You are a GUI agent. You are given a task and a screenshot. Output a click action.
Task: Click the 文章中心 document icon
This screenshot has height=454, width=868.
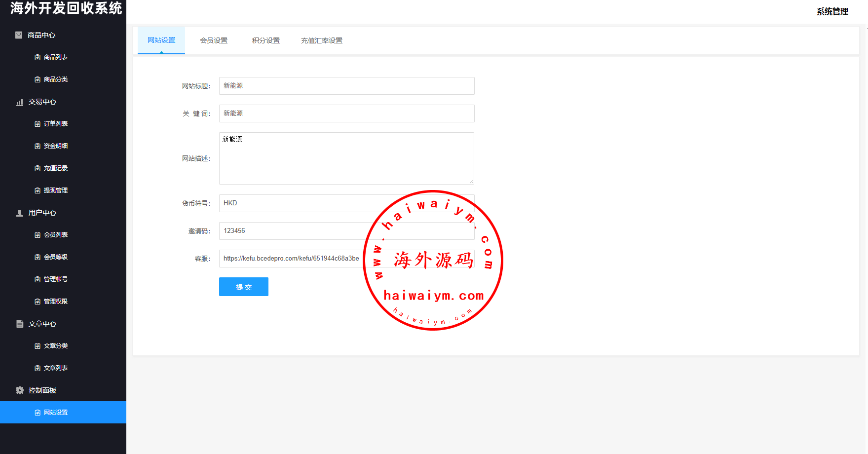20,324
